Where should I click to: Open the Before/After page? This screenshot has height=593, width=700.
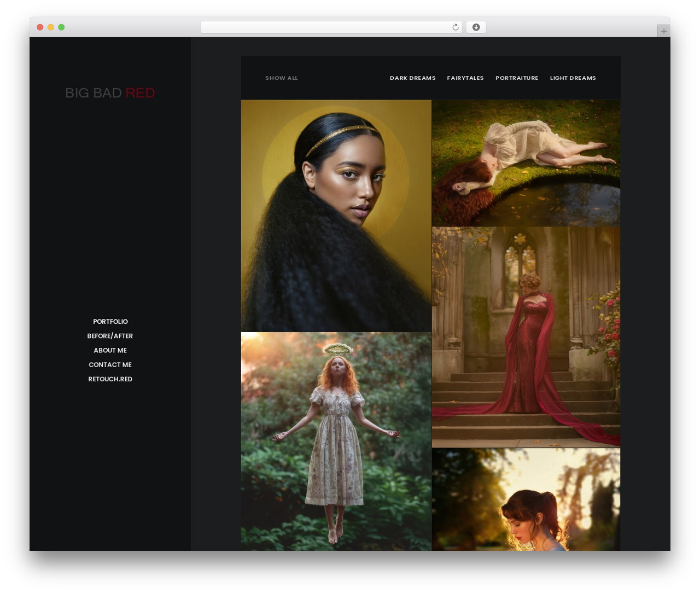[110, 336]
